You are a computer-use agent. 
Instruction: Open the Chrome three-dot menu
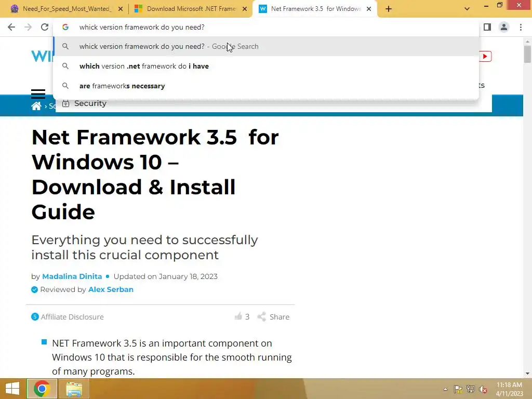point(521,27)
